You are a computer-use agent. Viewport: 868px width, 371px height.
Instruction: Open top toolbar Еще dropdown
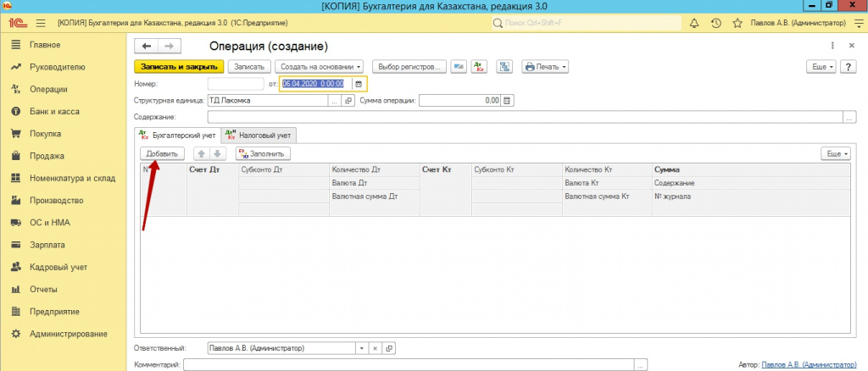pyautogui.click(x=822, y=67)
